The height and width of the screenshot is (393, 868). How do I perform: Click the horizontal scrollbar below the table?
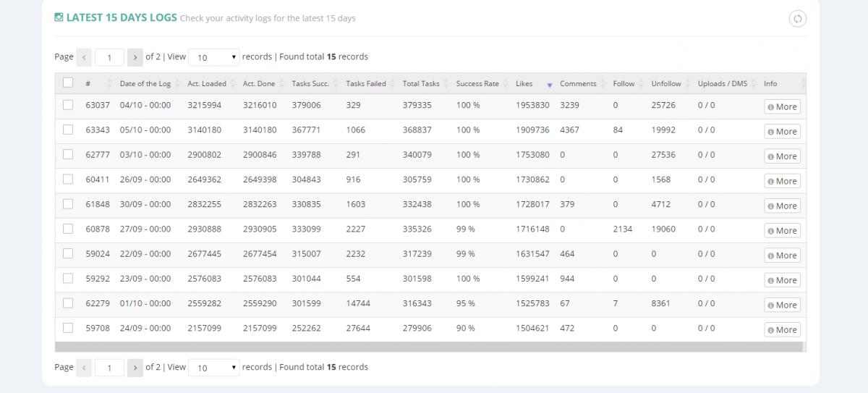[x=429, y=347]
